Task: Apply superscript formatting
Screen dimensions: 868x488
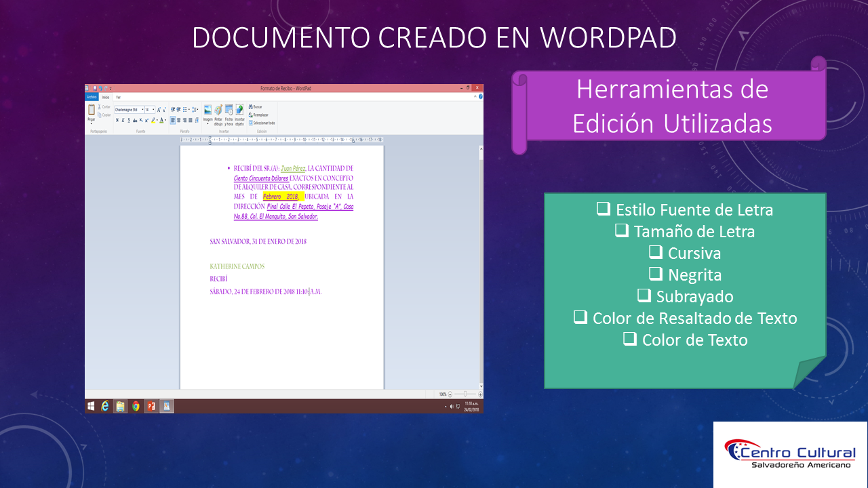Action: [146, 120]
